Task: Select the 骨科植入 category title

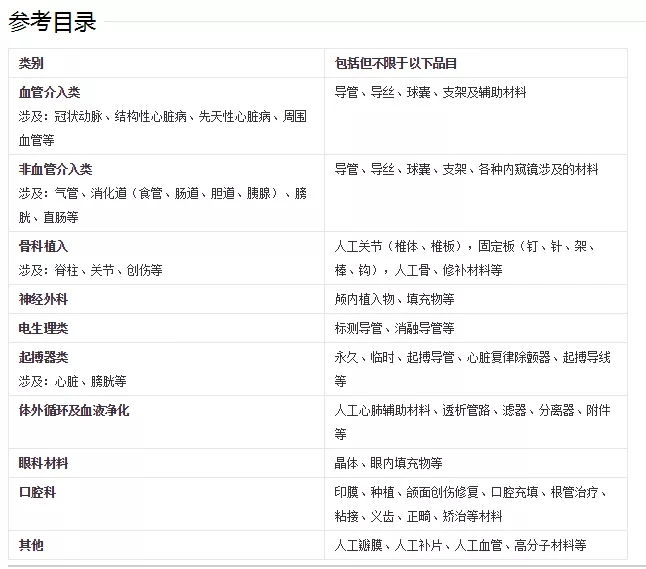Action: click(x=43, y=245)
